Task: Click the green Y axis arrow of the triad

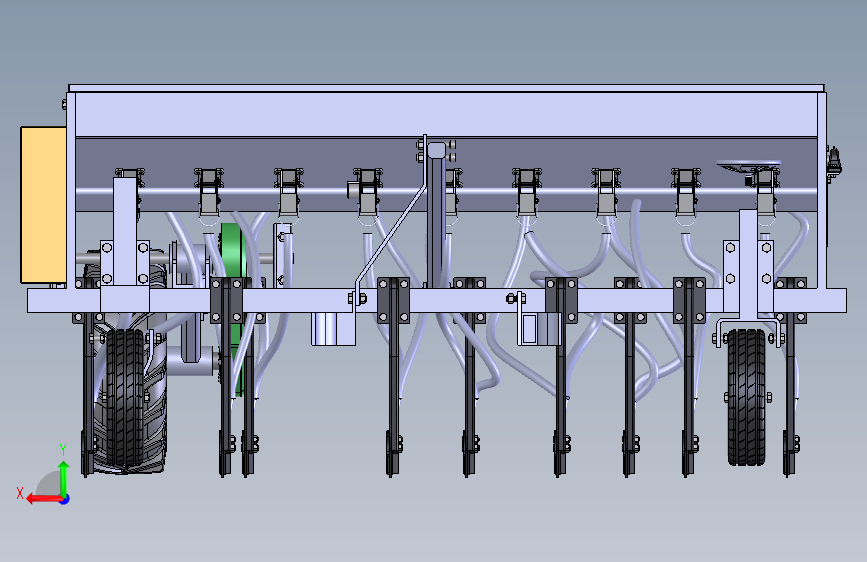Action: 64,477
